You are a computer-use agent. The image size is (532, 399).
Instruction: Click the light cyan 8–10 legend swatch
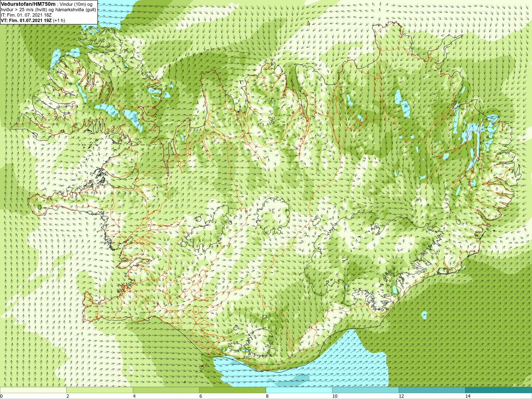pyautogui.click(x=299, y=390)
